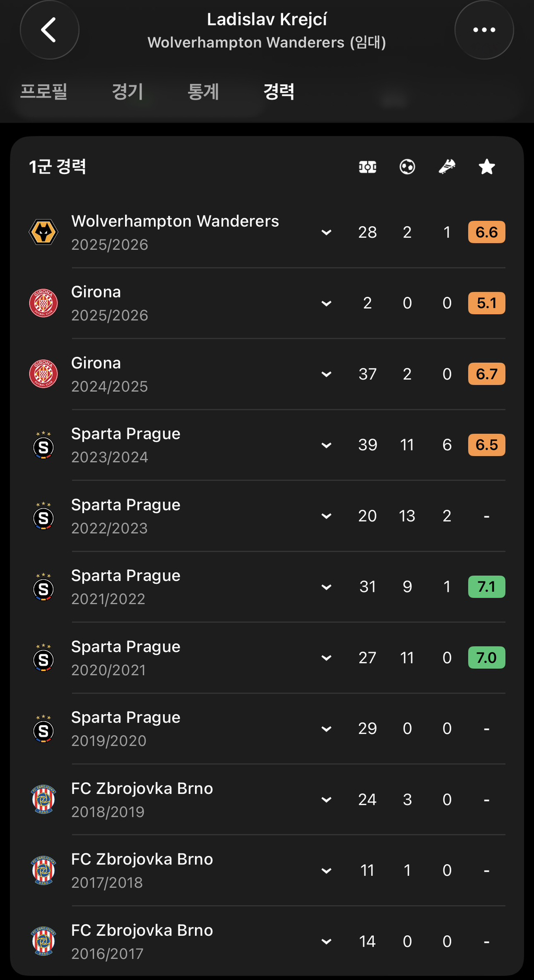Tap the goals soccer ball icon
This screenshot has height=980, width=534.
point(407,167)
